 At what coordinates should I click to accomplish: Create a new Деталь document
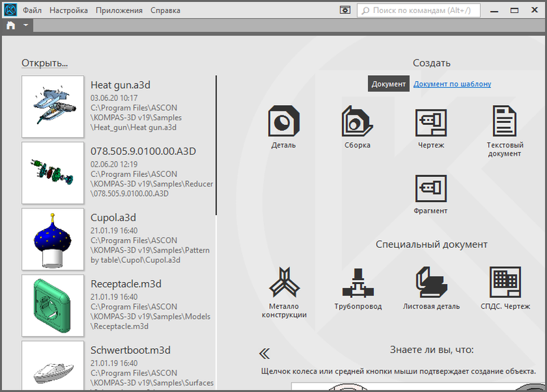pos(283,127)
